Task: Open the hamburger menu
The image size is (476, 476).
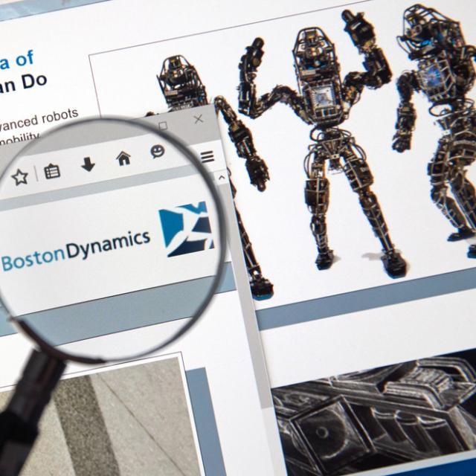Action: (208, 157)
